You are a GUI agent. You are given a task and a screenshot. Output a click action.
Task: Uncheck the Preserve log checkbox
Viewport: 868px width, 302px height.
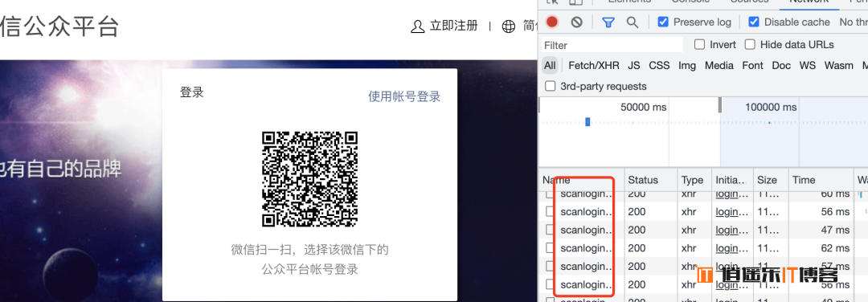(662, 22)
